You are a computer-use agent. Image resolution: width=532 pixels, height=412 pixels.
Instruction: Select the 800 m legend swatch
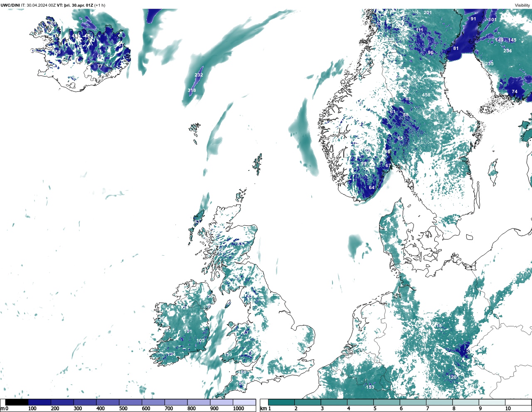click(x=199, y=402)
